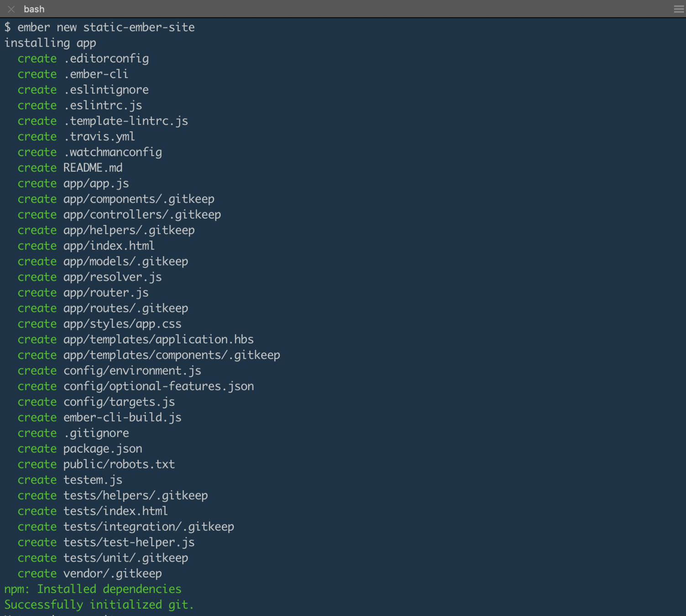686x616 pixels.
Task: Click the 'README.md' filename
Action: (93, 167)
